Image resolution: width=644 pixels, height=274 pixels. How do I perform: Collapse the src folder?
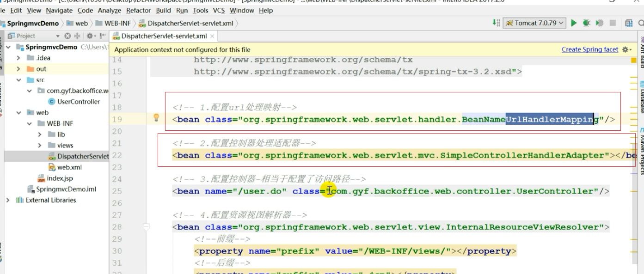pyautogui.click(x=18, y=80)
